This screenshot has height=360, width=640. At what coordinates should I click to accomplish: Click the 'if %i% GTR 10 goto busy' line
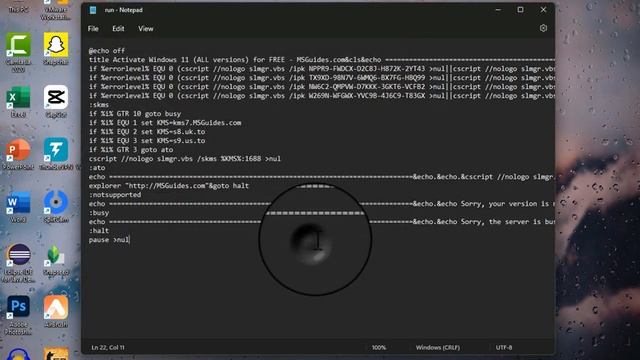[x=135, y=113]
